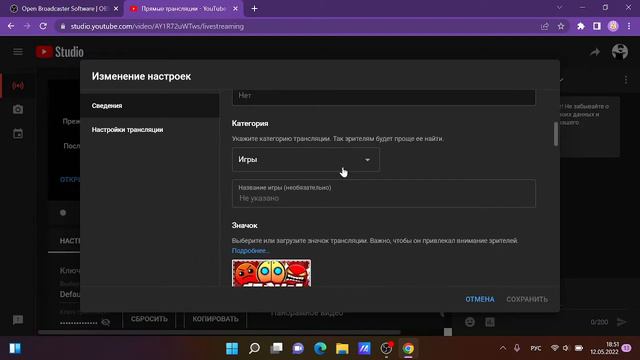The height and width of the screenshot is (360, 640).
Task: Select the Webcam camera icon in sidebar
Action: click(18, 109)
